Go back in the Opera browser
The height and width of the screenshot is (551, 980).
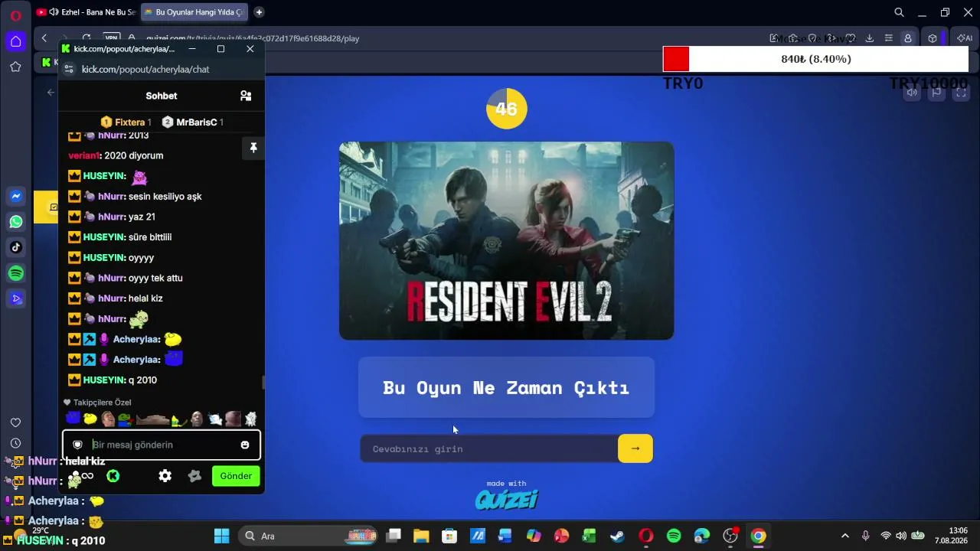click(x=44, y=38)
